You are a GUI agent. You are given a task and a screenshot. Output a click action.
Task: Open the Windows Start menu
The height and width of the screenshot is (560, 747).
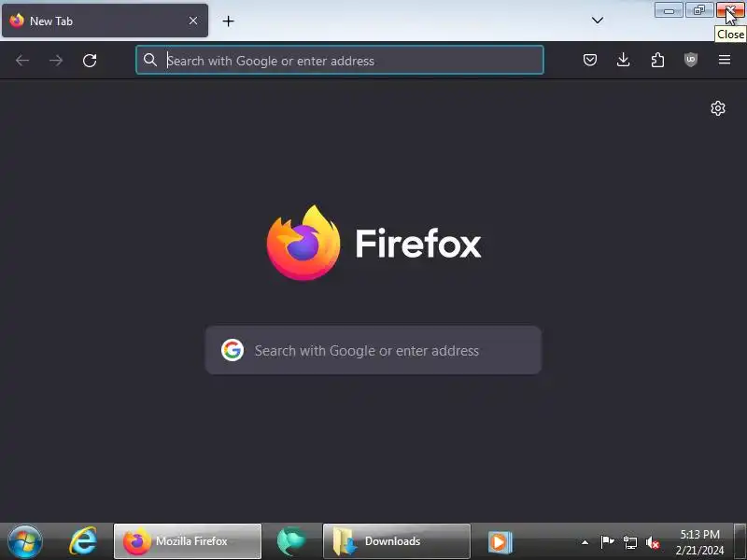coord(25,541)
